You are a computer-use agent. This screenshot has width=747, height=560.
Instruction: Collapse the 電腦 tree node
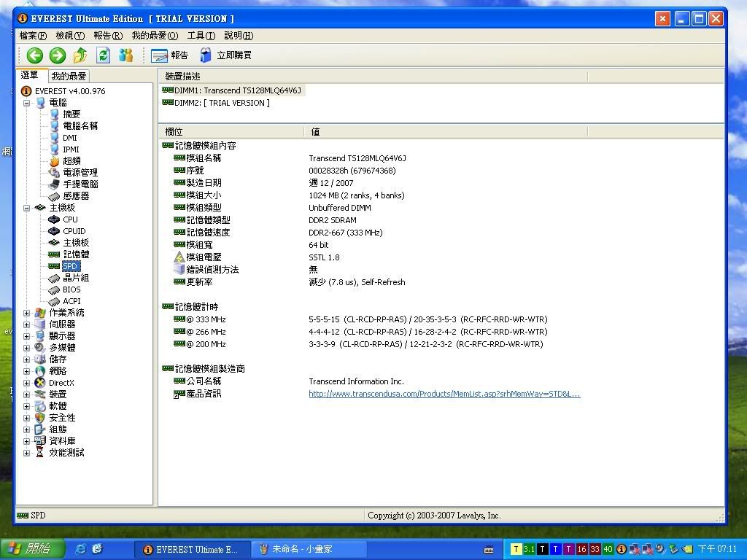click(27, 103)
